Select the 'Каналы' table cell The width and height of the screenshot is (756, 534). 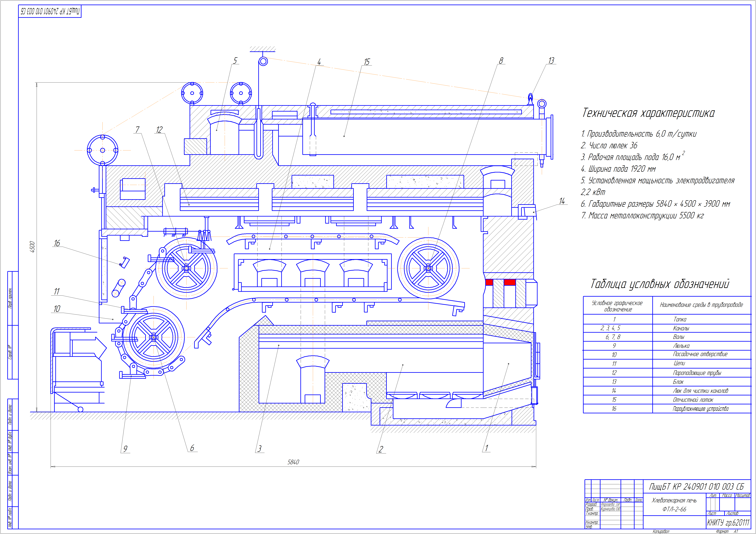pos(681,328)
